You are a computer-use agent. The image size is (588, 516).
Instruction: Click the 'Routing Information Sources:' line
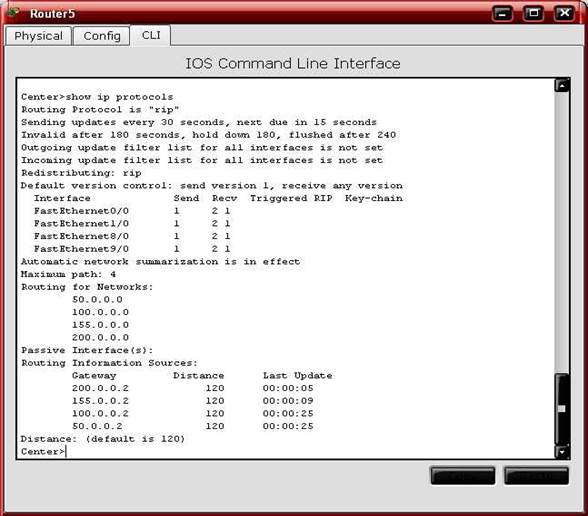click(110, 363)
